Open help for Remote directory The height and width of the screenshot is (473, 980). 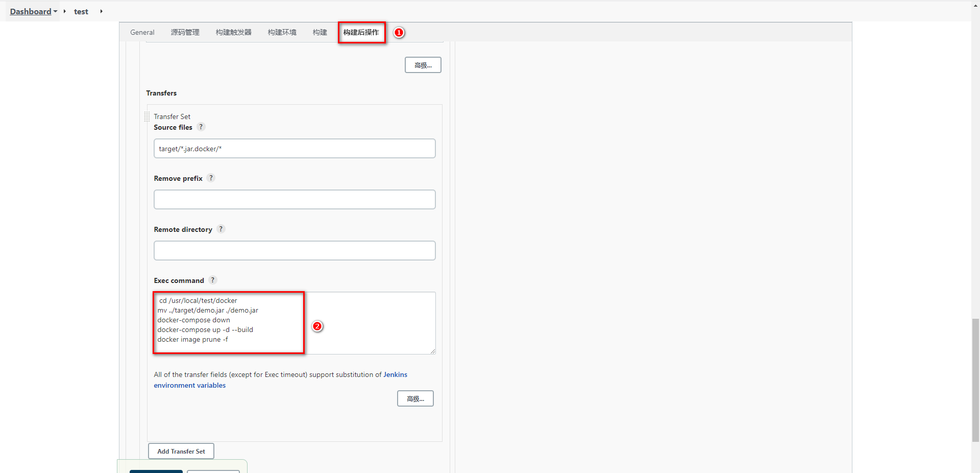pyautogui.click(x=221, y=229)
